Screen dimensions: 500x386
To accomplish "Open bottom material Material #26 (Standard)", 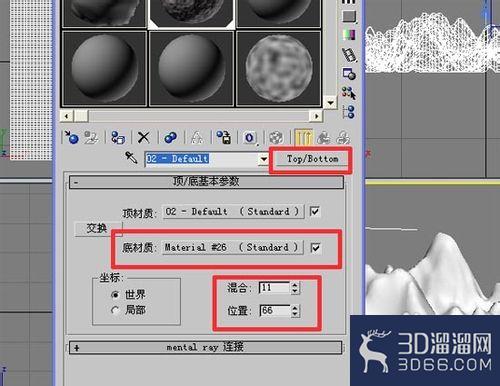I will pos(233,248).
